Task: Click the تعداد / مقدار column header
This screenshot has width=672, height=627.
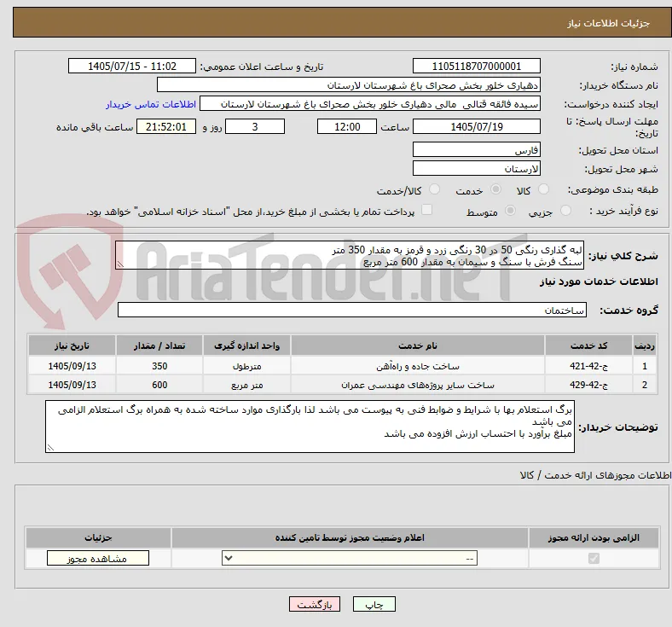Action: click(x=159, y=345)
